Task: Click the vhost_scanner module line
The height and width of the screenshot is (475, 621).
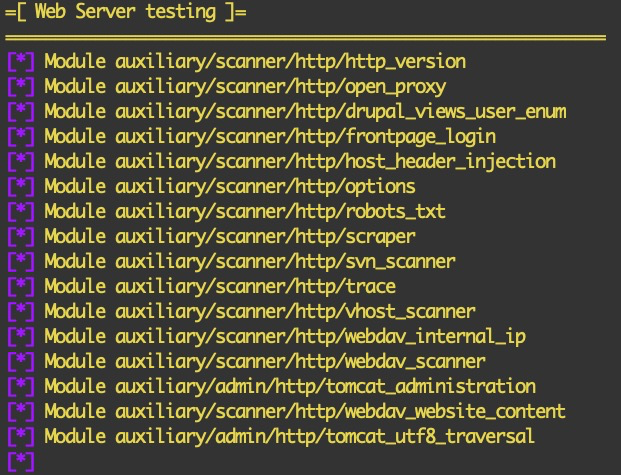Action: 260,312
